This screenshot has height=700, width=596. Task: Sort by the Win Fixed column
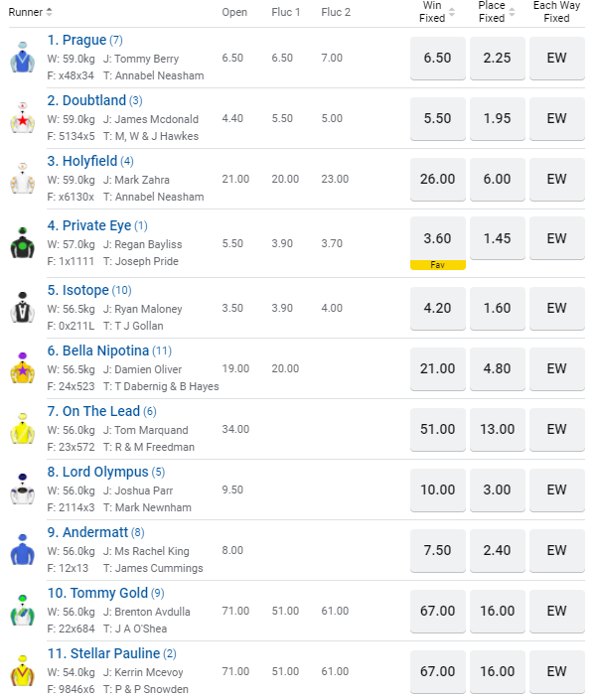tap(453, 12)
